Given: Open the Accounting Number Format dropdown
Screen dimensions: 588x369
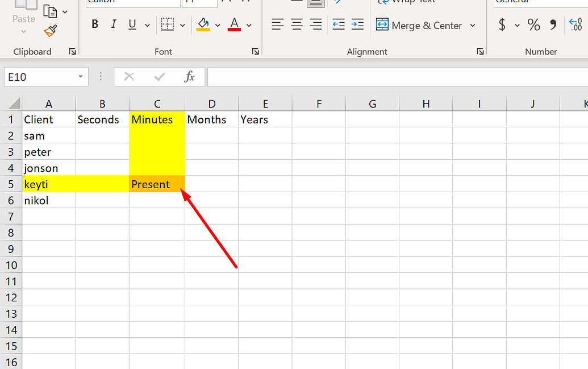Looking at the screenshot, I should (518, 25).
